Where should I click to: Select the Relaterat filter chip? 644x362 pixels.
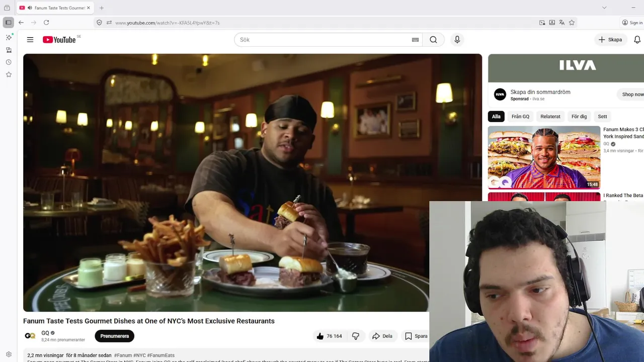(x=550, y=116)
